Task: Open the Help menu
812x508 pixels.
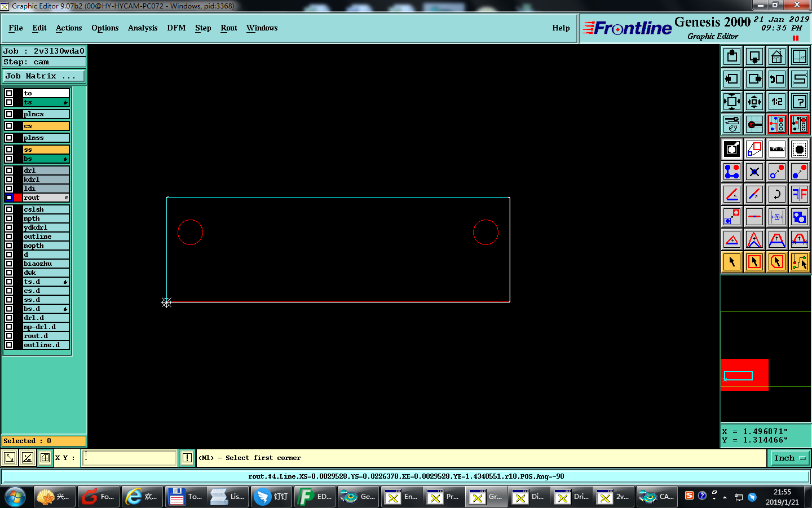Action: pos(561,28)
